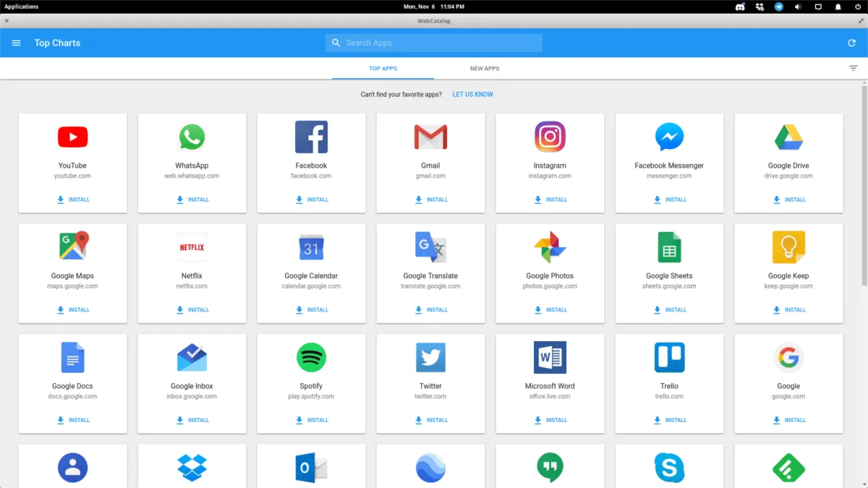Install the Gmail app
Viewport: 868px width, 488px height.
pos(431,200)
